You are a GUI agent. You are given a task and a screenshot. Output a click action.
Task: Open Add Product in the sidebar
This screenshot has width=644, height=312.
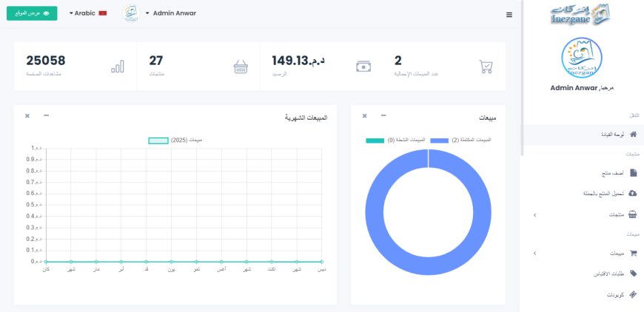(x=611, y=172)
